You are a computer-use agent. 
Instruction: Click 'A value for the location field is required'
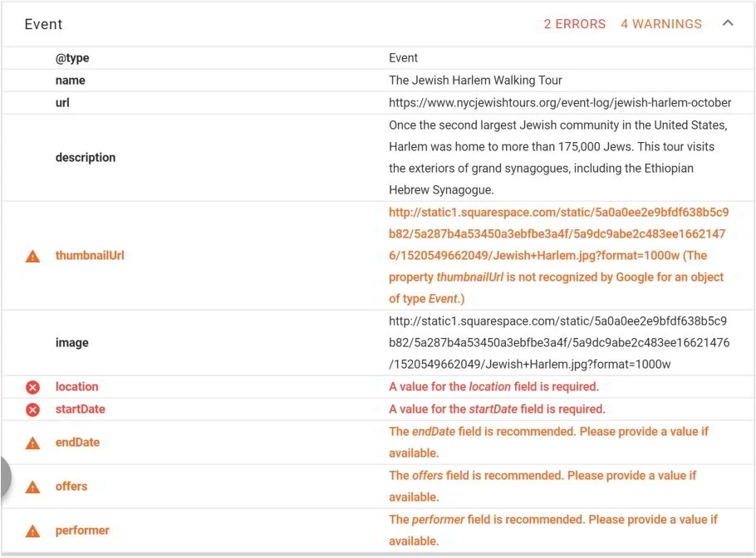click(493, 386)
